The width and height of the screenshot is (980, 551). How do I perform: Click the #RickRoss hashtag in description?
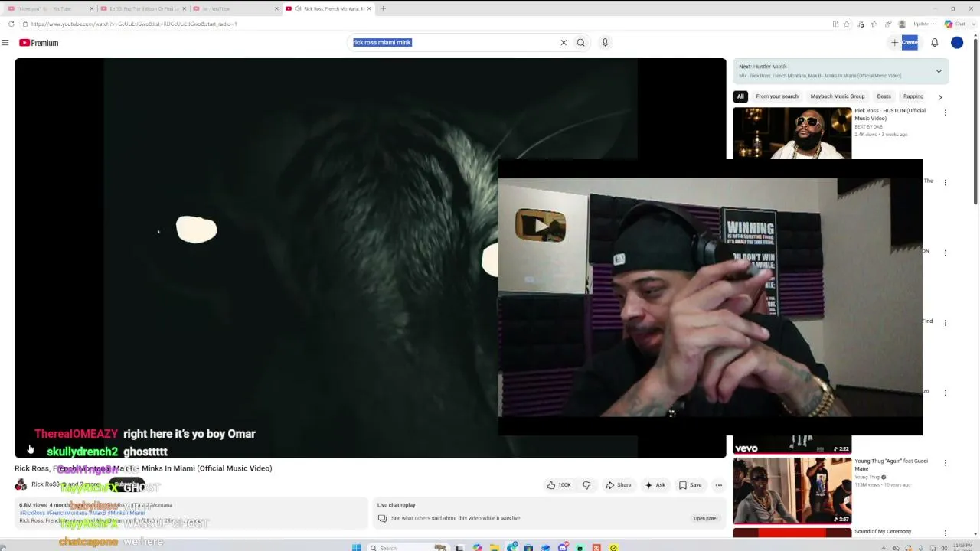pos(32,513)
